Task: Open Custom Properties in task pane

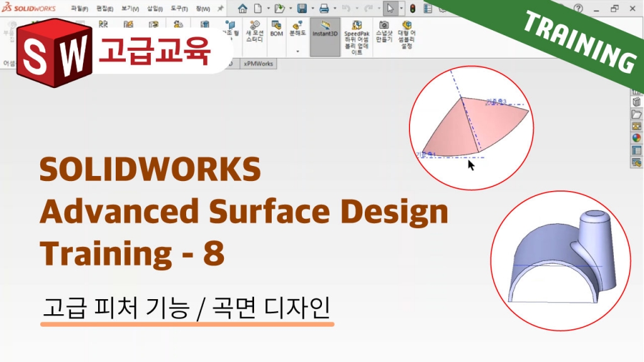Action: click(636, 151)
